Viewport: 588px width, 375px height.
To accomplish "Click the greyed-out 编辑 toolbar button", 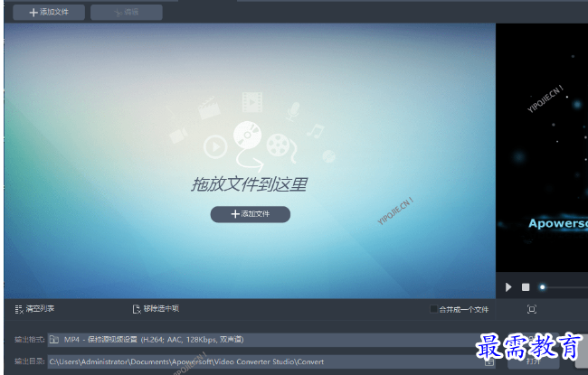I will 127,13.
